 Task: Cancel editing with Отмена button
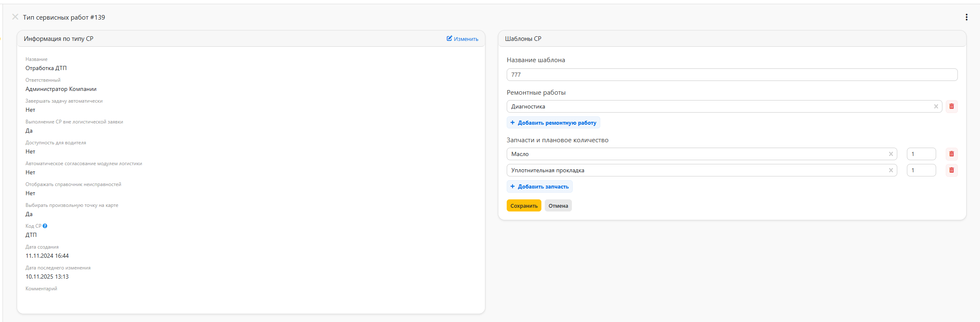point(558,206)
